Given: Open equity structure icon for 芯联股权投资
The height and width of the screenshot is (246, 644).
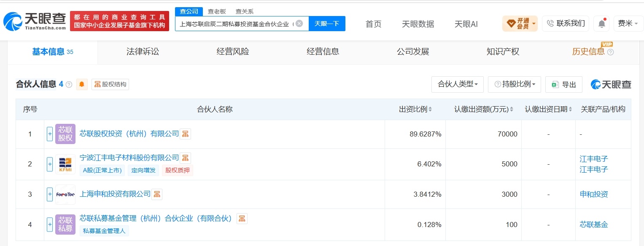Looking at the screenshot, I should (186, 134).
